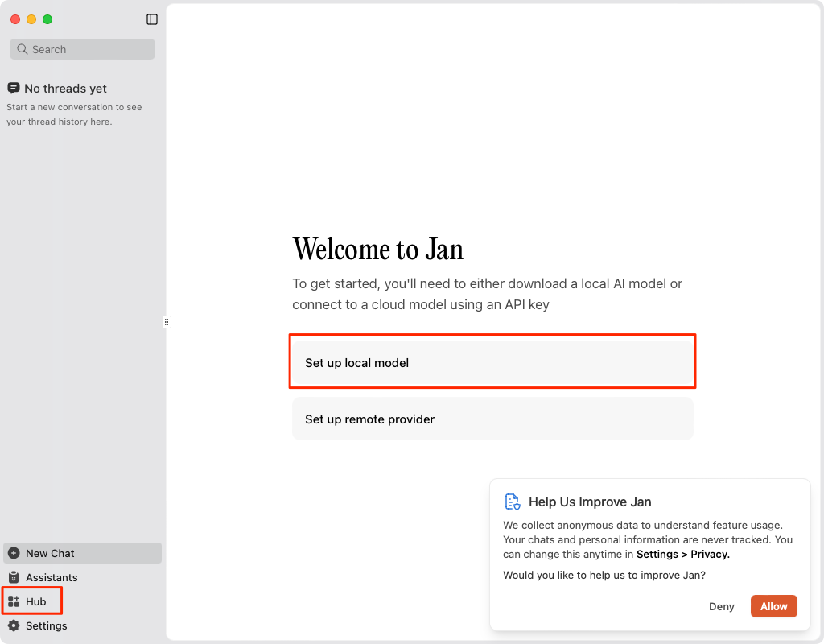Viewport: 824px width, 644px height.
Task: Click the document shield icon in the popup
Action: (x=513, y=502)
